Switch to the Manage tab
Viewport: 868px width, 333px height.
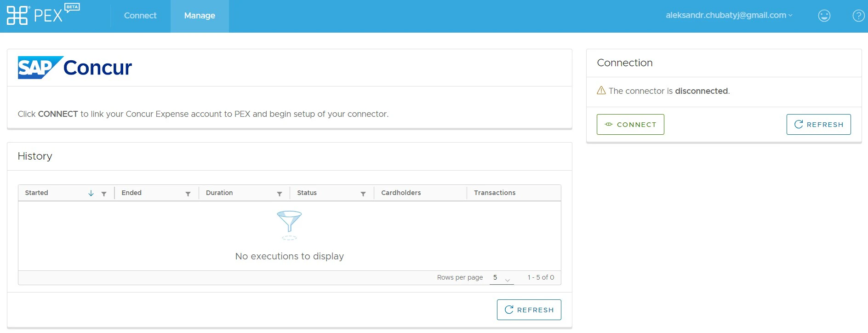coord(200,16)
